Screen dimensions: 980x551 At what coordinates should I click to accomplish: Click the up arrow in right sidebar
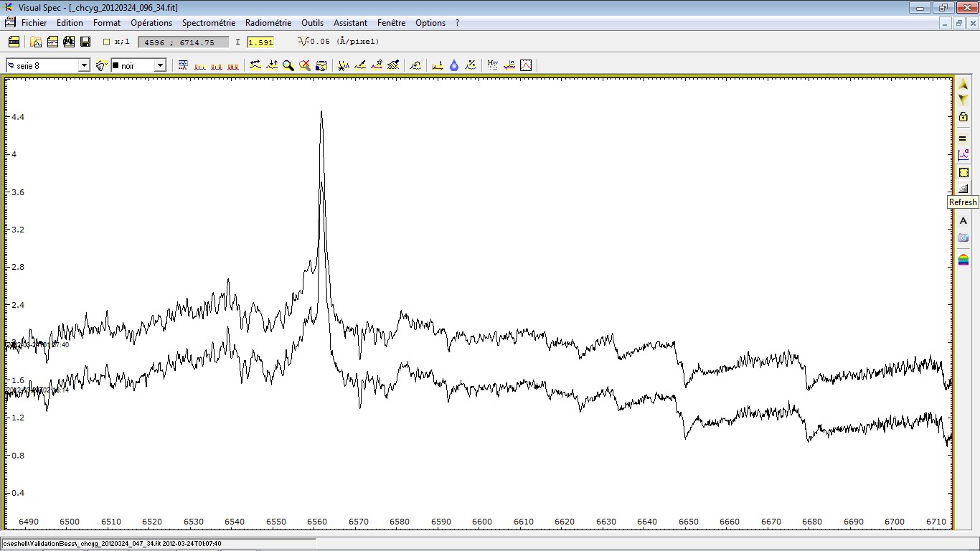[963, 85]
